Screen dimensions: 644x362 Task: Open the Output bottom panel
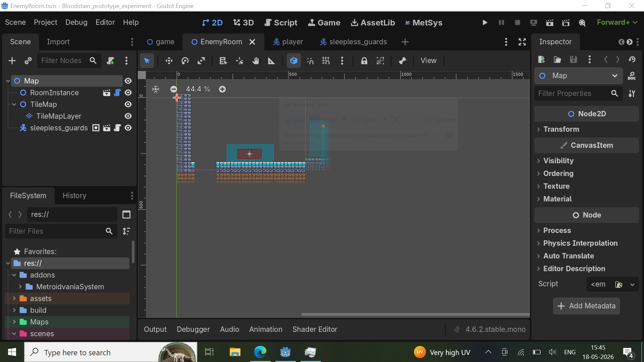pos(155,329)
